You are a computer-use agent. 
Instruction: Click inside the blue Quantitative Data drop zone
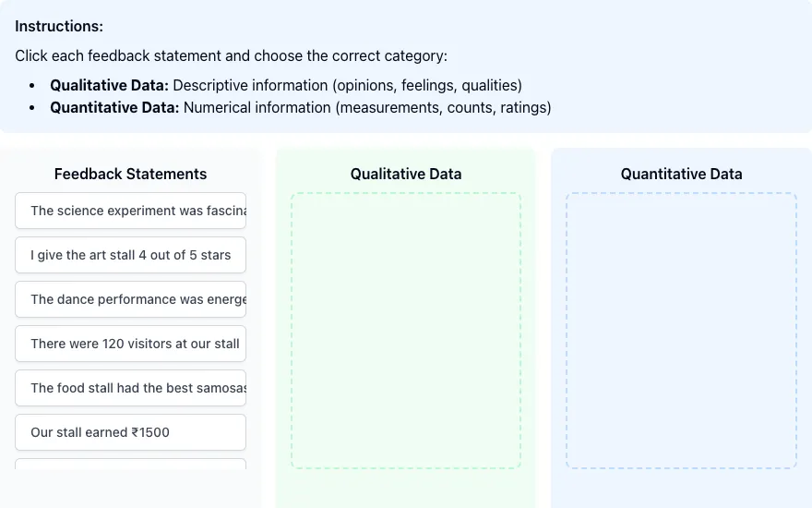(x=682, y=331)
